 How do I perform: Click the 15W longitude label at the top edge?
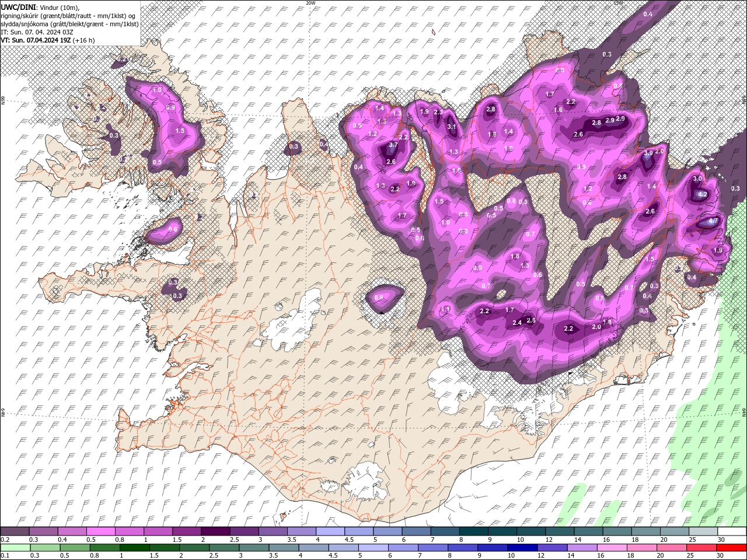click(x=619, y=3)
